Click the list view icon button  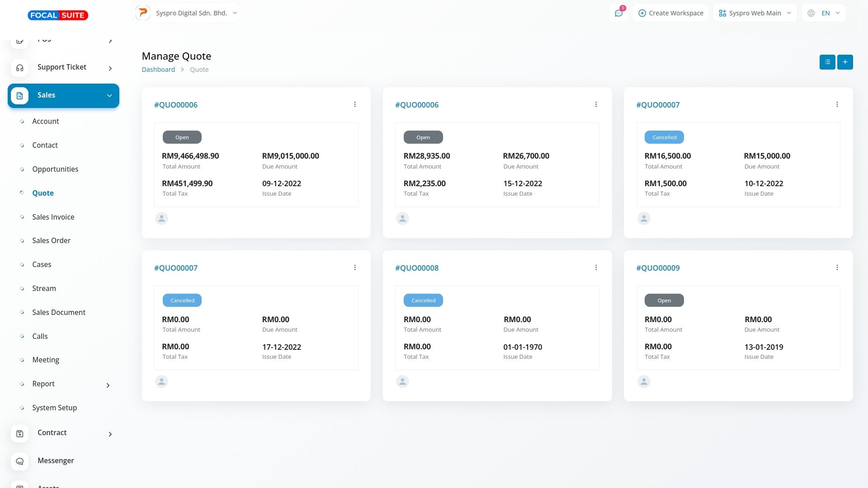tap(827, 62)
